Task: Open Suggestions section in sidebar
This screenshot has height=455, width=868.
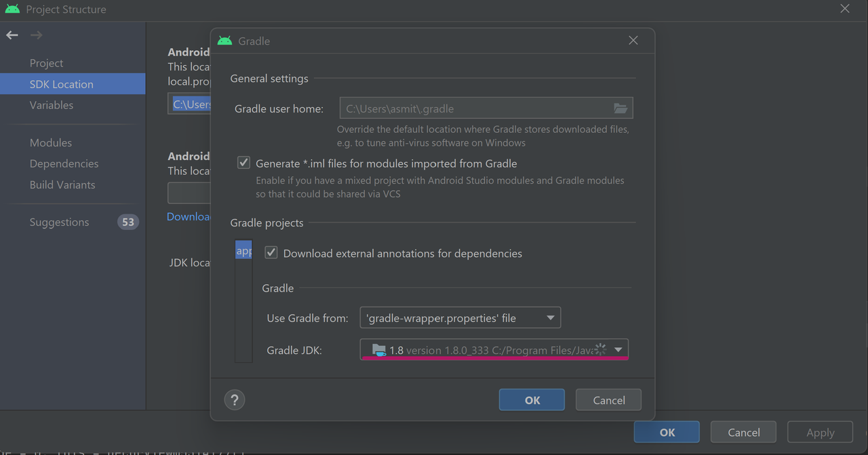Action: (59, 222)
